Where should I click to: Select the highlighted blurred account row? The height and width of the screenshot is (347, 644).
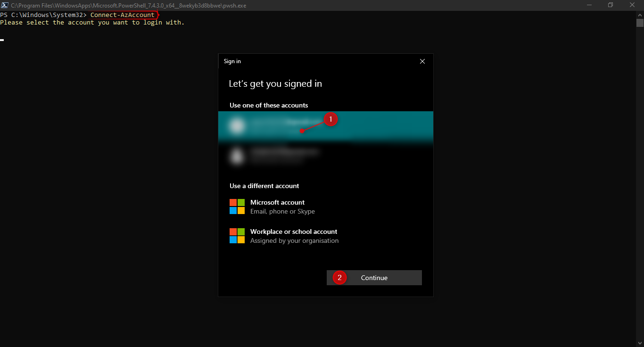(x=325, y=126)
